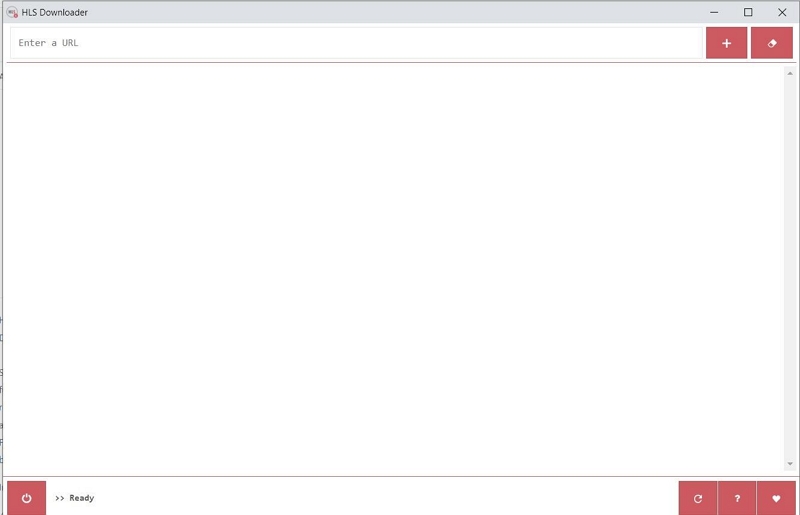Click the circular refresh arrow button
800x515 pixels.
click(x=698, y=498)
